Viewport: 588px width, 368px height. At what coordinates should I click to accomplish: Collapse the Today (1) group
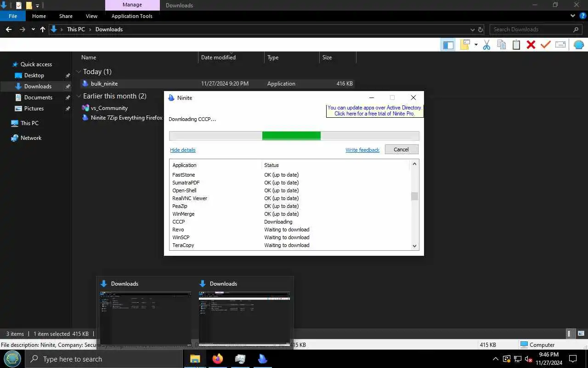point(79,72)
